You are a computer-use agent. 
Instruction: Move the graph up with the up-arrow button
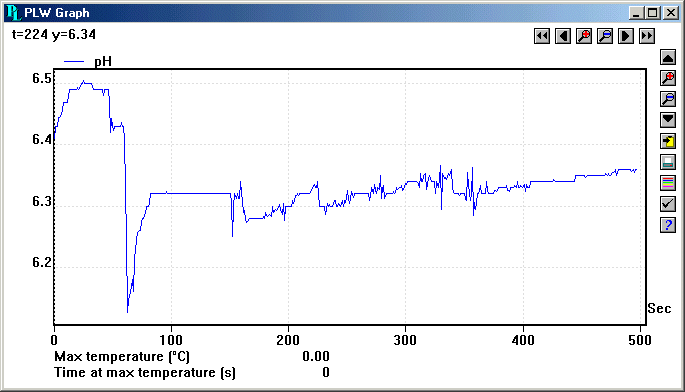[668, 57]
